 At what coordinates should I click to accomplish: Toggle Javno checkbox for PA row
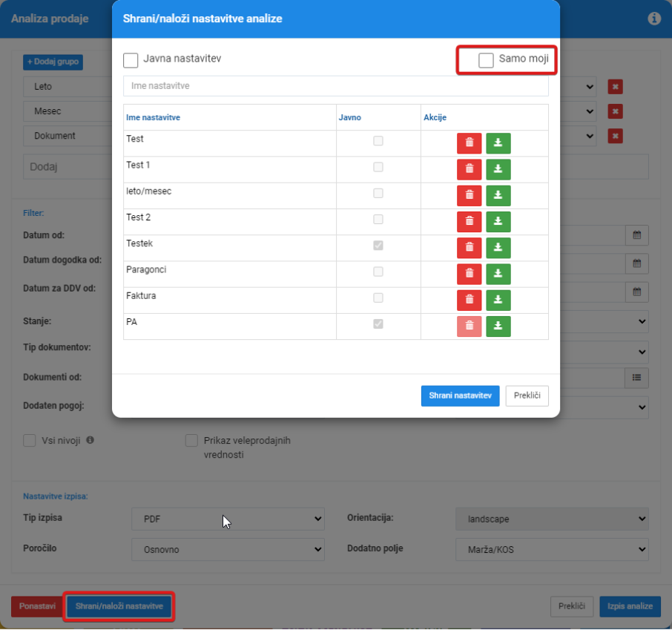tap(378, 324)
